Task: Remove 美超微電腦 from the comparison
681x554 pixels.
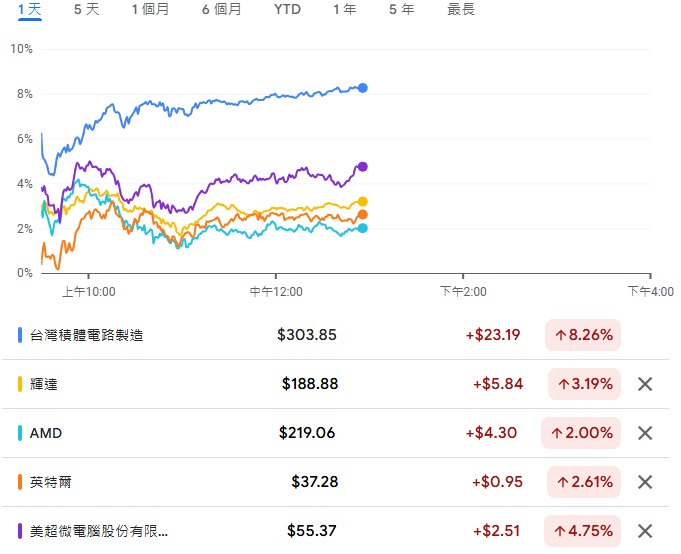Action: pos(645,531)
